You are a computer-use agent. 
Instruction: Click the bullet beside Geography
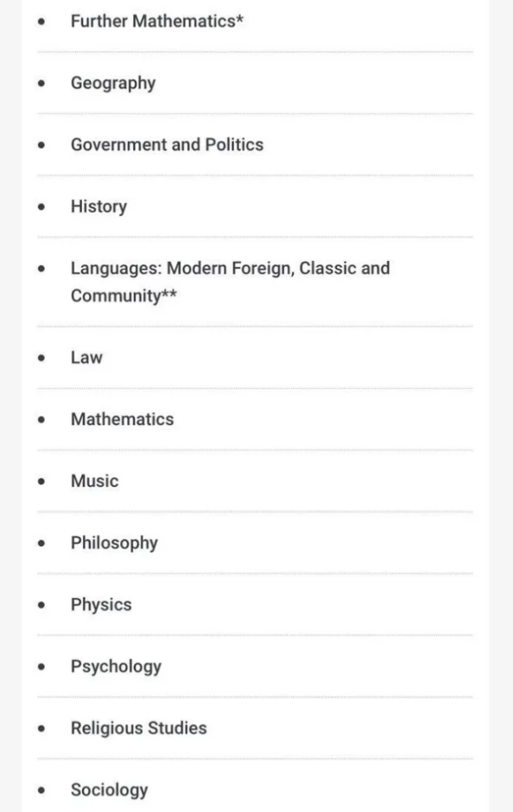pyautogui.click(x=41, y=84)
